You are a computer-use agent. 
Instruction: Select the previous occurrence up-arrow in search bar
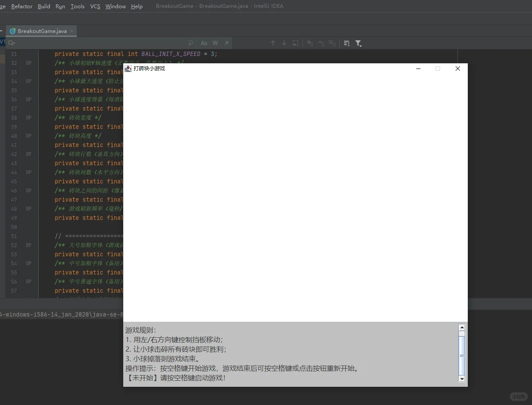pyautogui.click(x=273, y=43)
